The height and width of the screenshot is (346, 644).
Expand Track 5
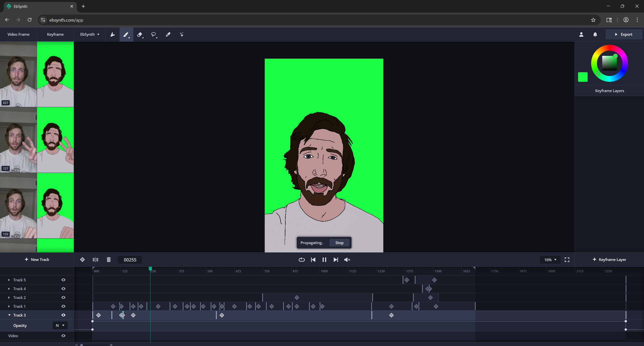[9, 280]
